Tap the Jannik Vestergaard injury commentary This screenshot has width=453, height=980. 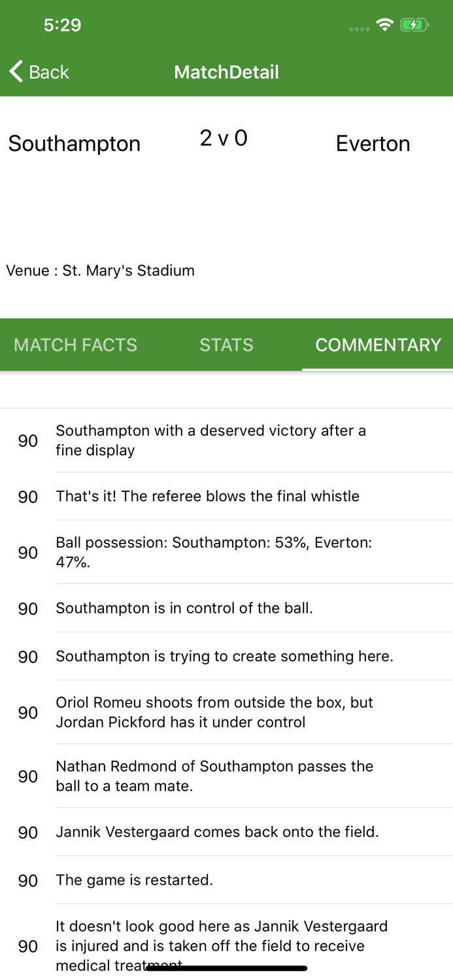click(226, 945)
